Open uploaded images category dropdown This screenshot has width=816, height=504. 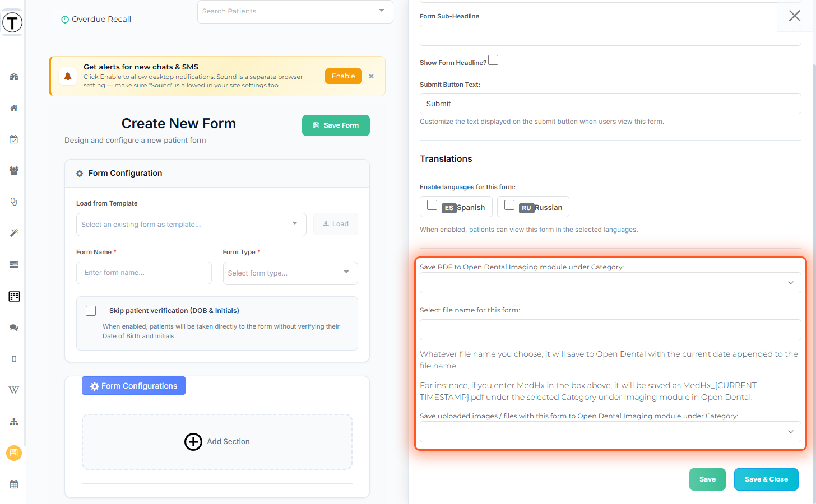pyautogui.click(x=610, y=432)
